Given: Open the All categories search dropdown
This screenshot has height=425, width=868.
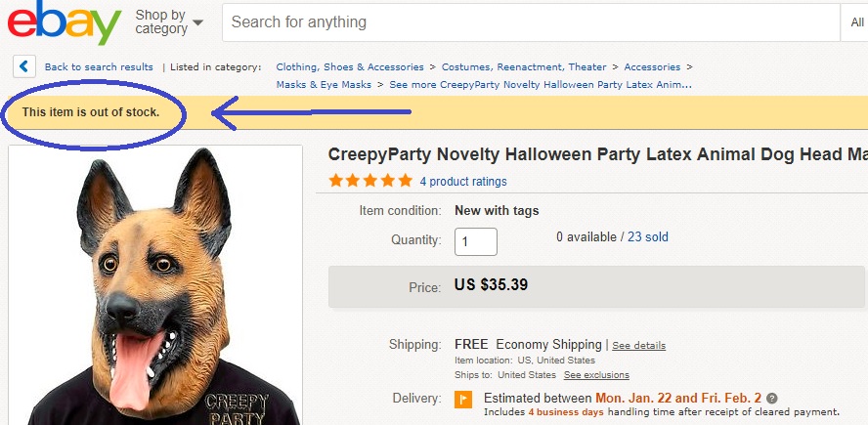Looking at the screenshot, I should click(x=852, y=21).
